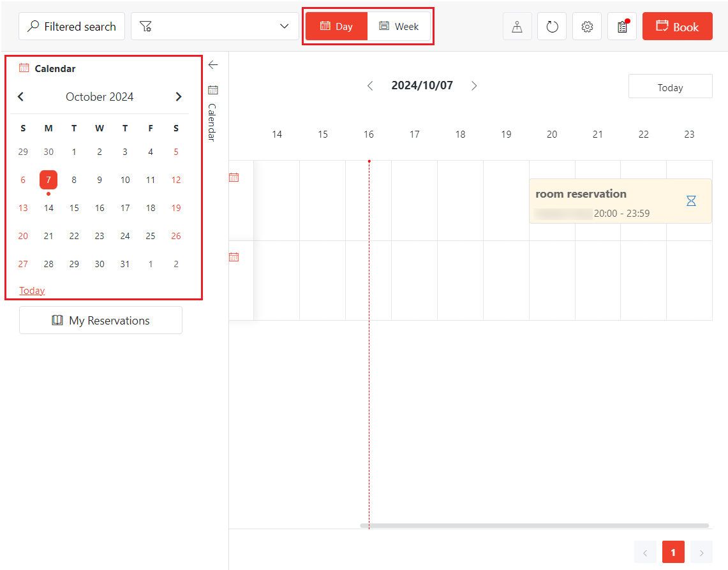Viewport: 728px width, 570px height.
Task: Click the Book button
Action: (x=678, y=26)
